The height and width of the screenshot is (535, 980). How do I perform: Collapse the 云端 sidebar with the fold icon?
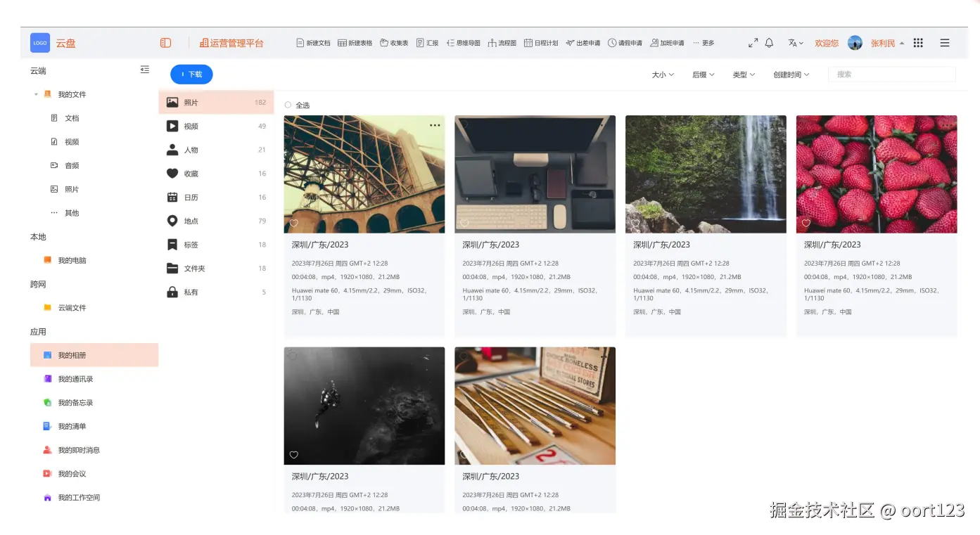pos(145,70)
